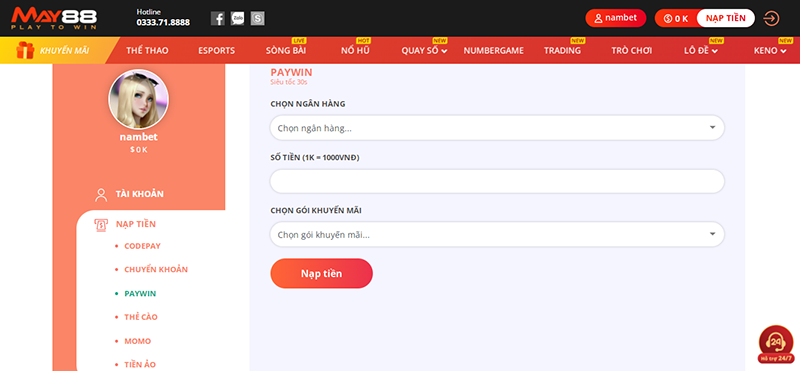Viewport: 800px width, 371px height.
Task: Click the PAYWIN form heading
Action: (x=291, y=72)
